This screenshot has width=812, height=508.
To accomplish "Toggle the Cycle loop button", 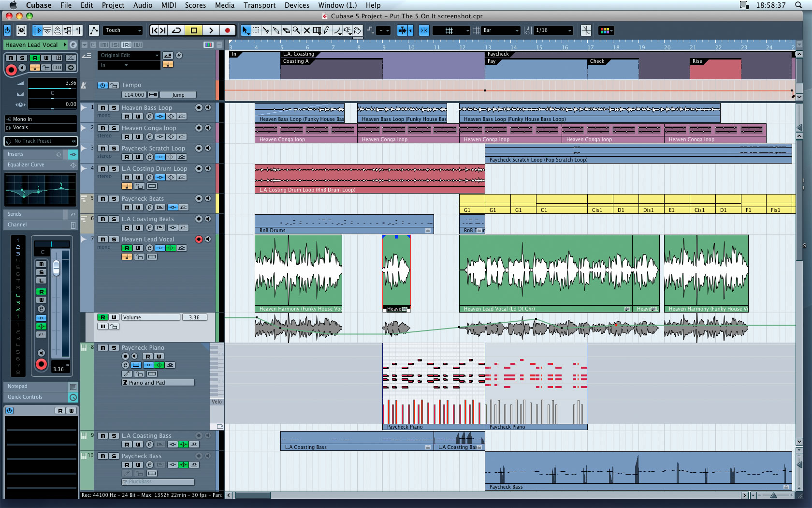I will click(176, 30).
